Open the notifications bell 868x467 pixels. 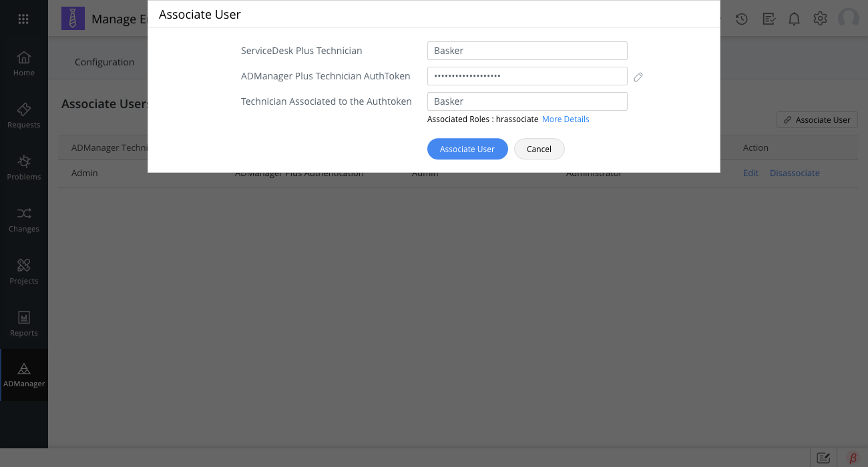click(x=794, y=19)
